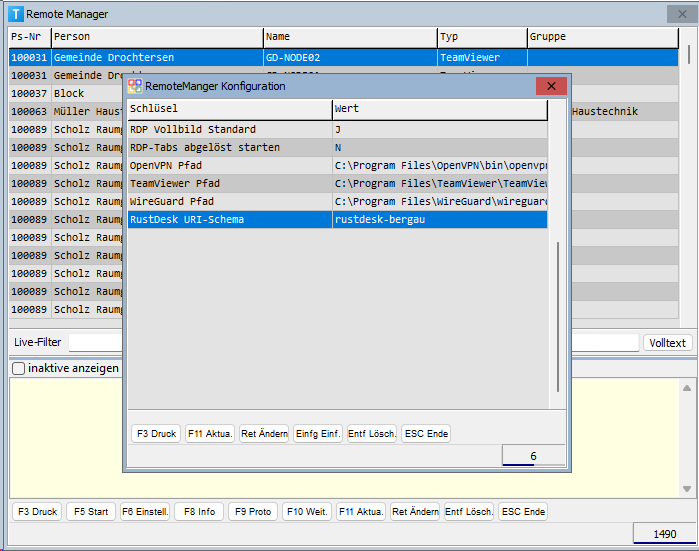
Task: Click value 'N' of RDP-Tabs abgelöst starten
Action: (x=337, y=148)
